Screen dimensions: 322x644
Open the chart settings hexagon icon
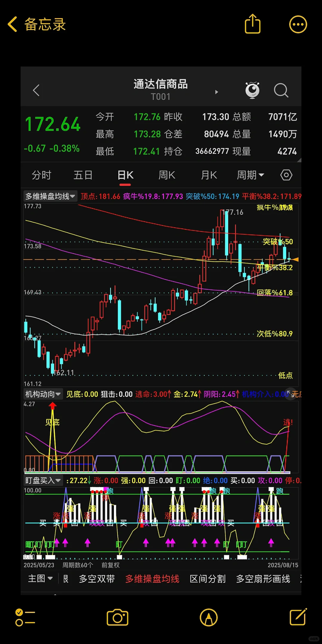coord(286,175)
